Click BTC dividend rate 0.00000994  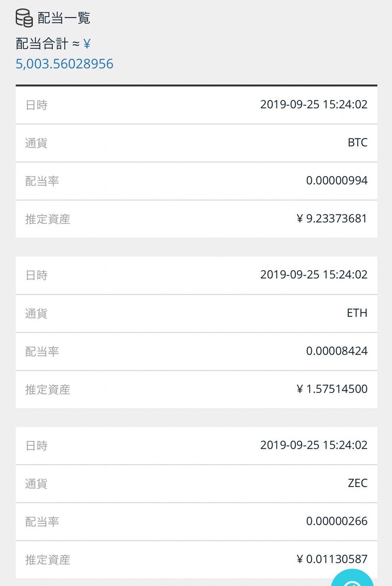337,180
